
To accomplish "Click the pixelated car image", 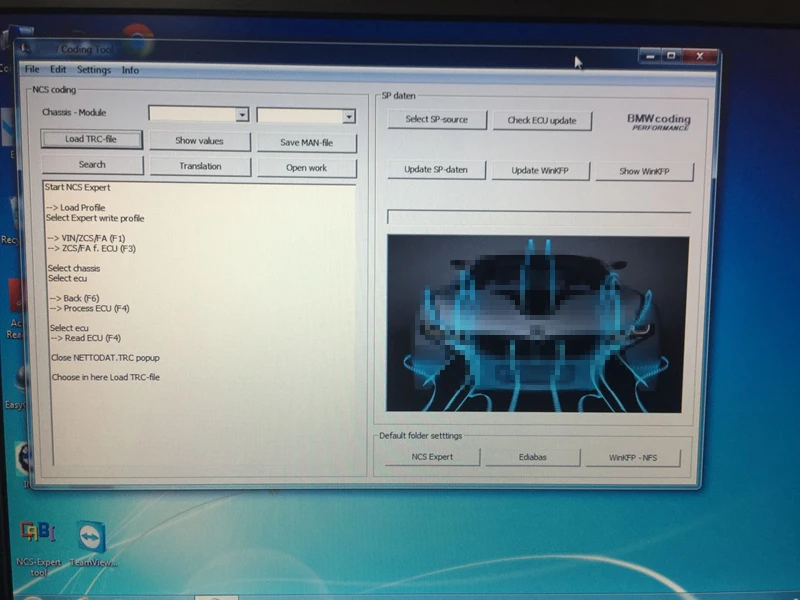I will coord(537,323).
